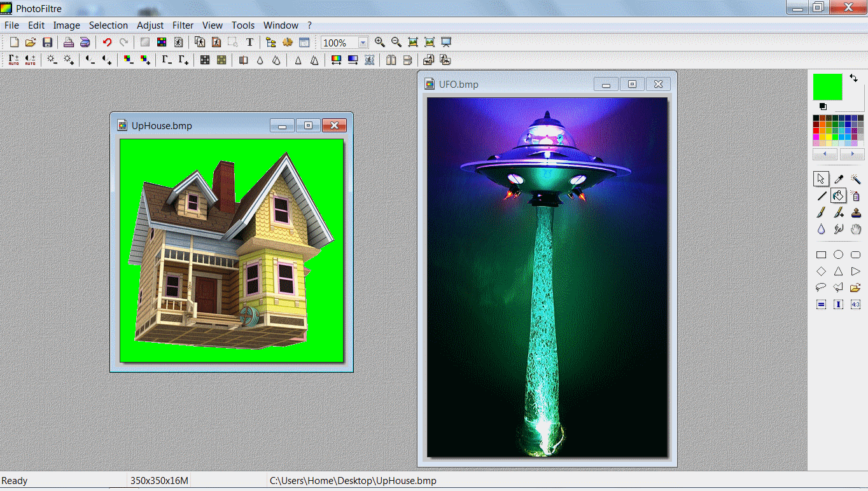Select the Pipette eyedropper tool
868x491 pixels.
(839, 179)
